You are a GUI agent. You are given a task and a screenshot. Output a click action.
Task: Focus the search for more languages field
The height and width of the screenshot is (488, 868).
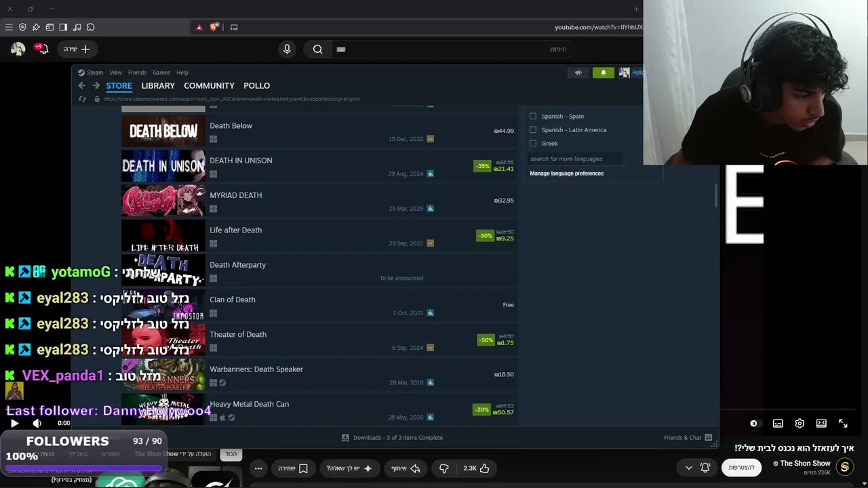coord(576,159)
